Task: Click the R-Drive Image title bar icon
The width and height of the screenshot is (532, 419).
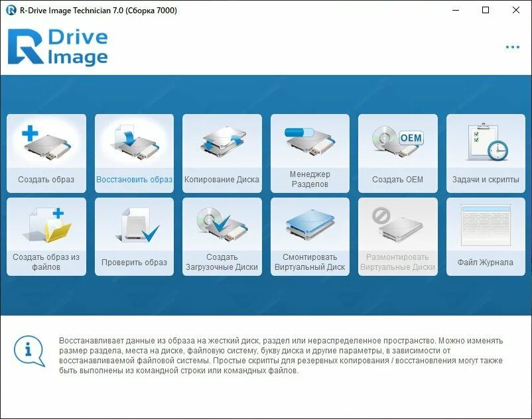Action: 9,11
